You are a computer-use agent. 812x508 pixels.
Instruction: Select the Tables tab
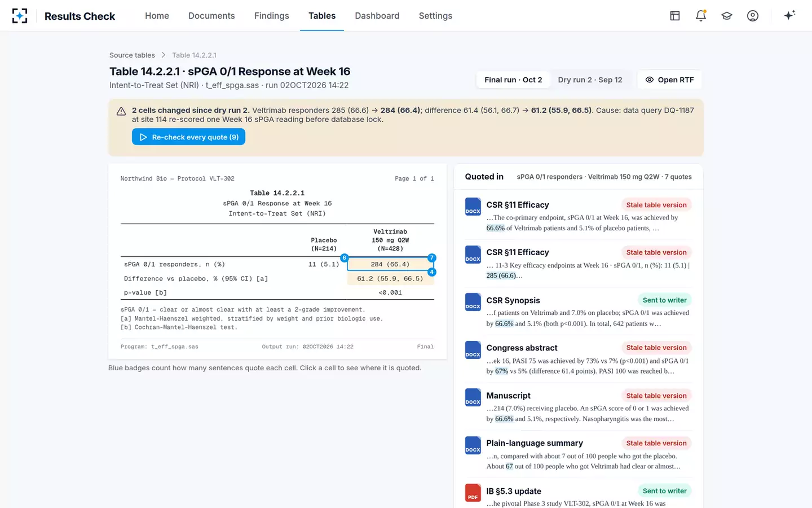pyautogui.click(x=322, y=16)
